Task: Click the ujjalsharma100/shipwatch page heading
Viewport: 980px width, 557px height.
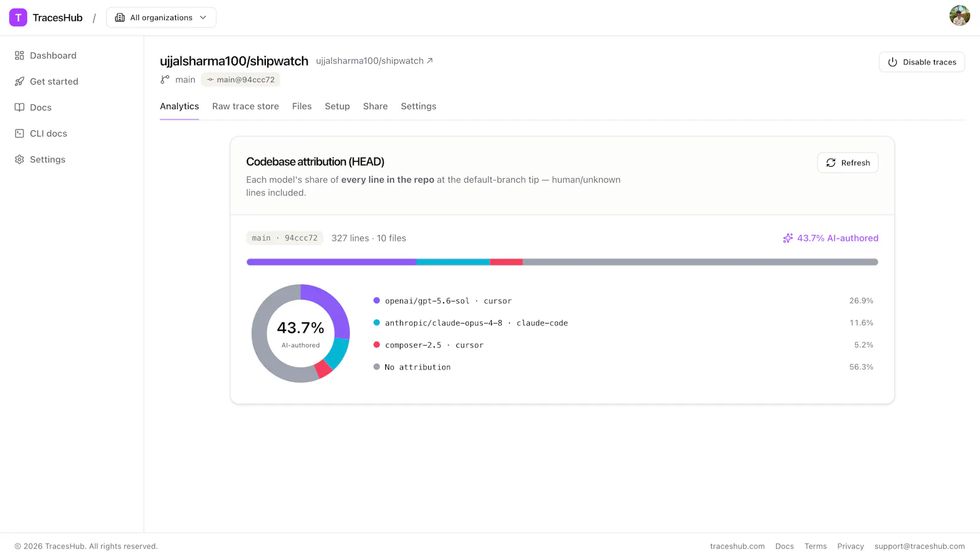Action: point(234,61)
